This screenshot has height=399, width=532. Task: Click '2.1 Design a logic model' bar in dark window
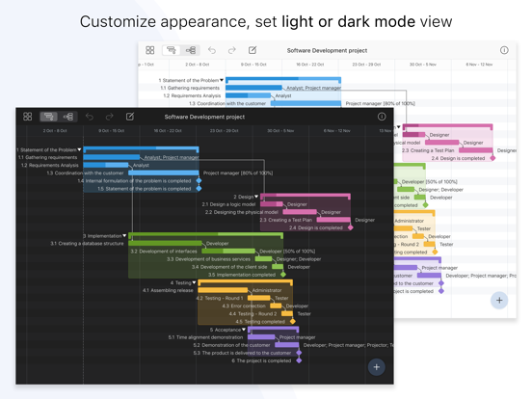click(272, 204)
